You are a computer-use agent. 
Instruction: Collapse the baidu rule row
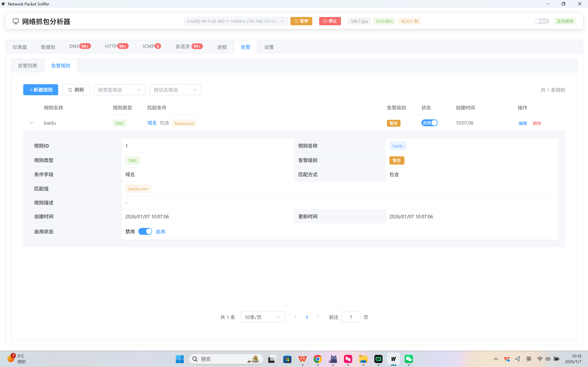pyautogui.click(x=31, y=123)
